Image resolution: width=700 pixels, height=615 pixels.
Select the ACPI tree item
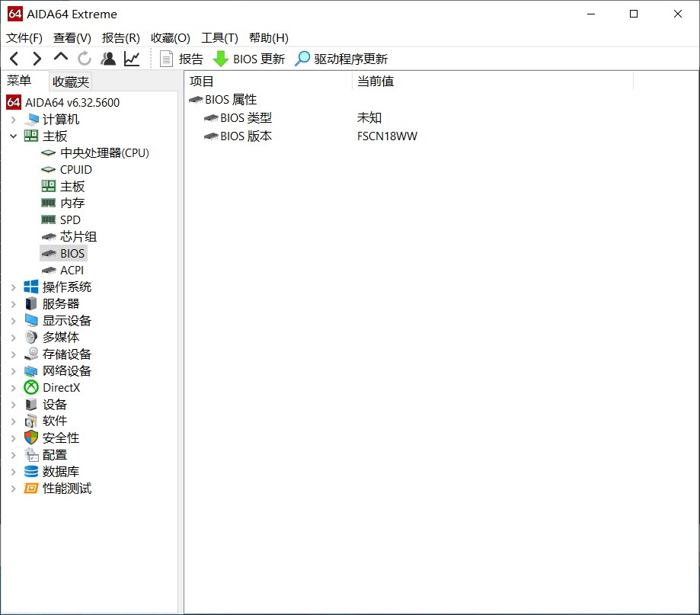(x=72, y=271)
